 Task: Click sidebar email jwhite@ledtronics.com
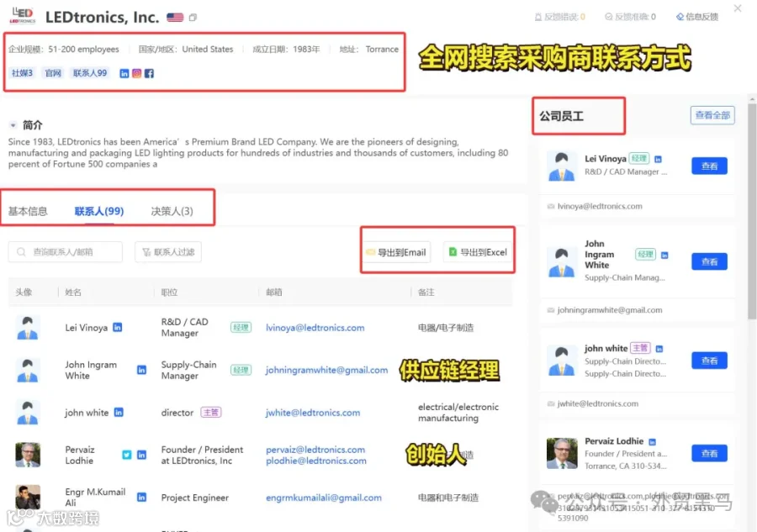point(598,403)
